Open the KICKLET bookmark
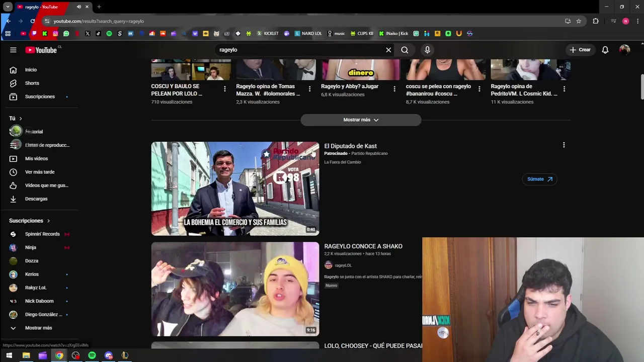 tap(268, 34)
